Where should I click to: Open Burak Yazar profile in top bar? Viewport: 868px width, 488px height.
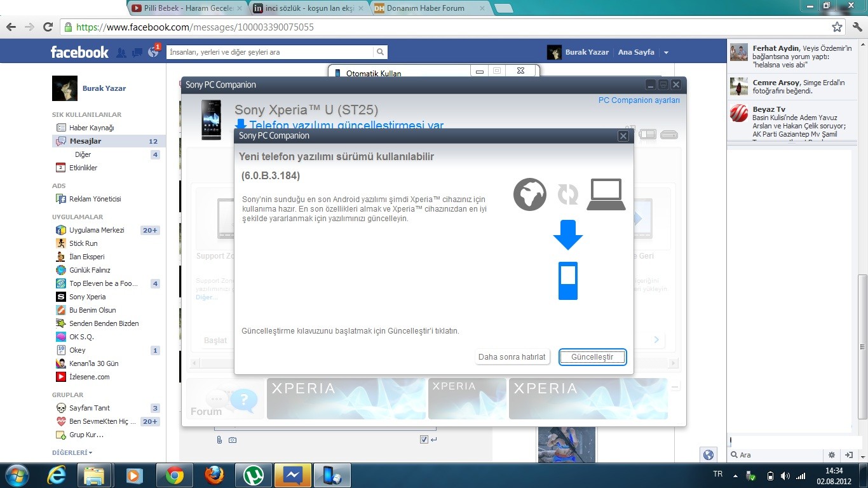(578, 52)
